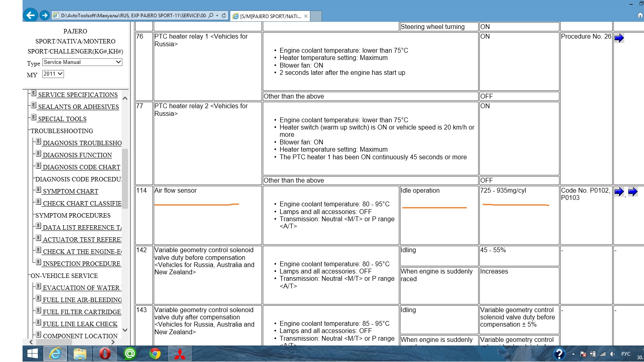The height and width of the screenshot is (362, 644).
Task: Open the MY model year 2011 dropdown
Action: (x=53, y=74)
